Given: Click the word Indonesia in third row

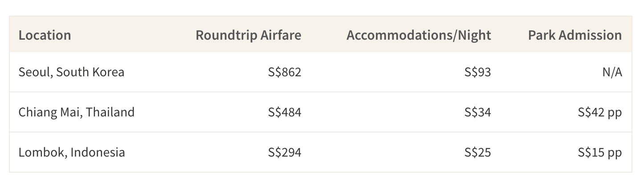Looking at the screenshot, I should pyautogui.click(x=98, y=152).
